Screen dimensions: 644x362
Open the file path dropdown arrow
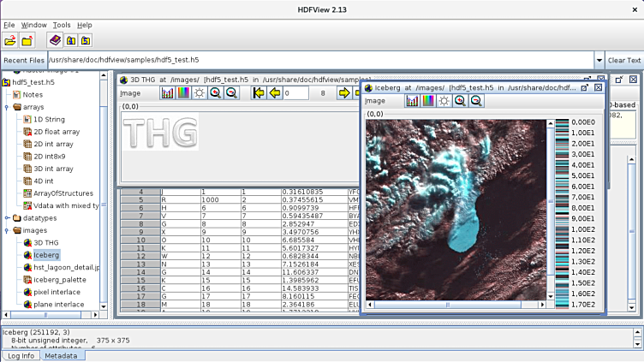tap(599, 61)
